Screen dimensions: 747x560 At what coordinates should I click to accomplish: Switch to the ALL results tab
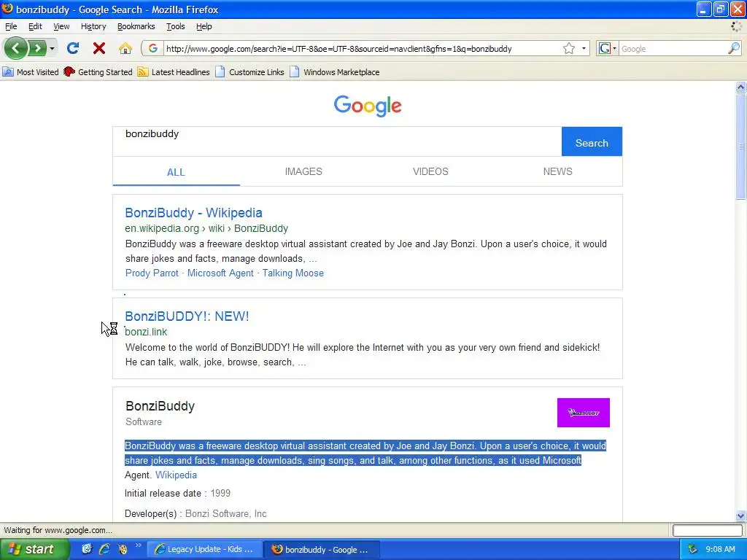[x=176, y=172]
